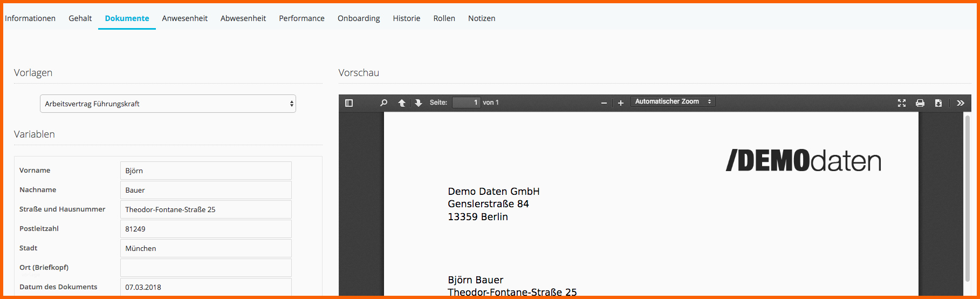The height and width of the screenshot is (299, 980).
Task: Click the 13359 Berlin line in preview
Action: [x=478, y=217]
